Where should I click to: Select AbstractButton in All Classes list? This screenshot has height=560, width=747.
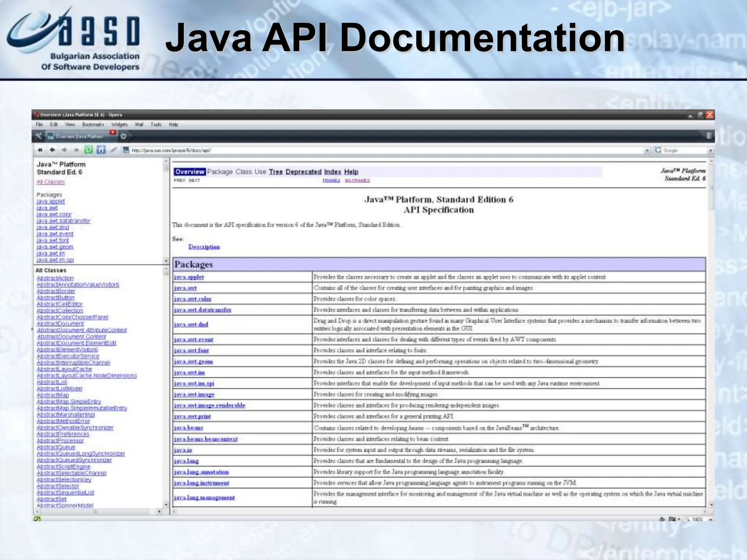tap(55, 297)
